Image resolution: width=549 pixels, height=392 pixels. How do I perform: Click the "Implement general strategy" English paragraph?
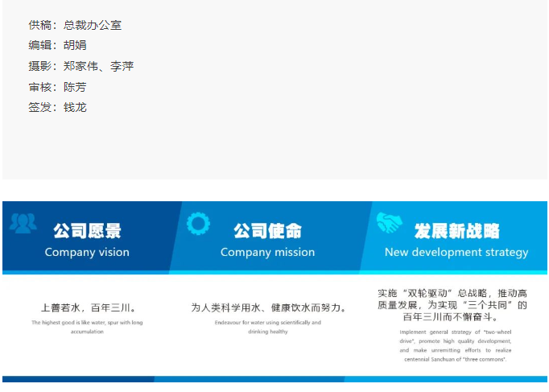(x=456, y=345)
